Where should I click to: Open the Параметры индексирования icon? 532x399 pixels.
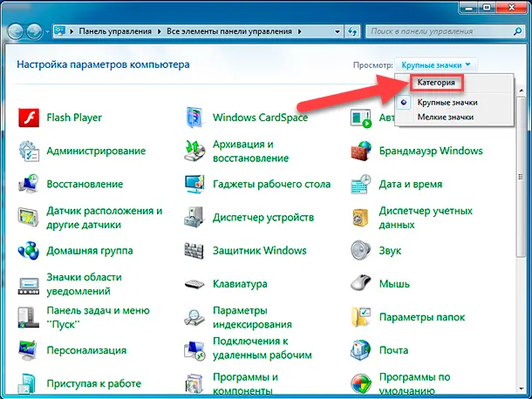(194, 318)
